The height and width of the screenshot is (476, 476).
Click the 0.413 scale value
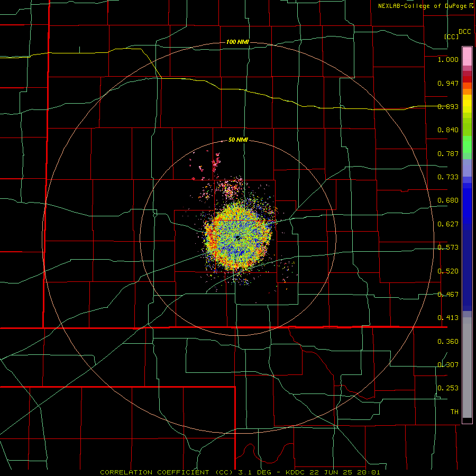448,318
